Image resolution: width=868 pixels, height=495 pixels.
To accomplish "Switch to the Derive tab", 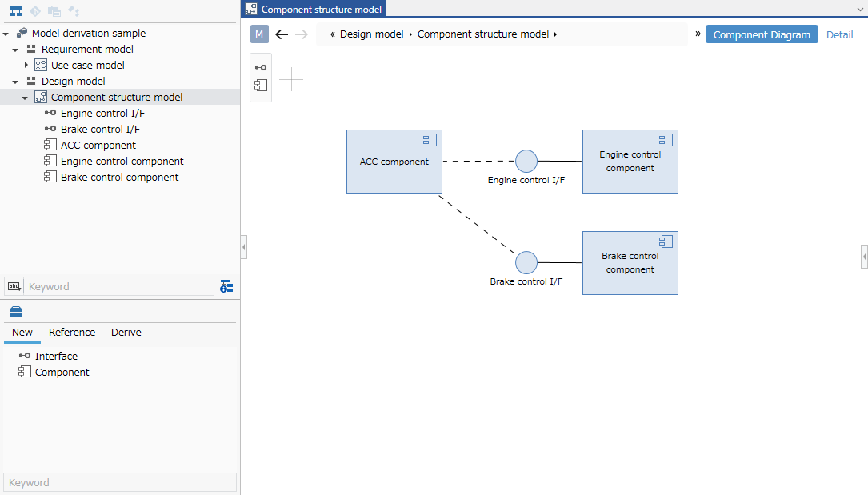I will pos(126,333).
